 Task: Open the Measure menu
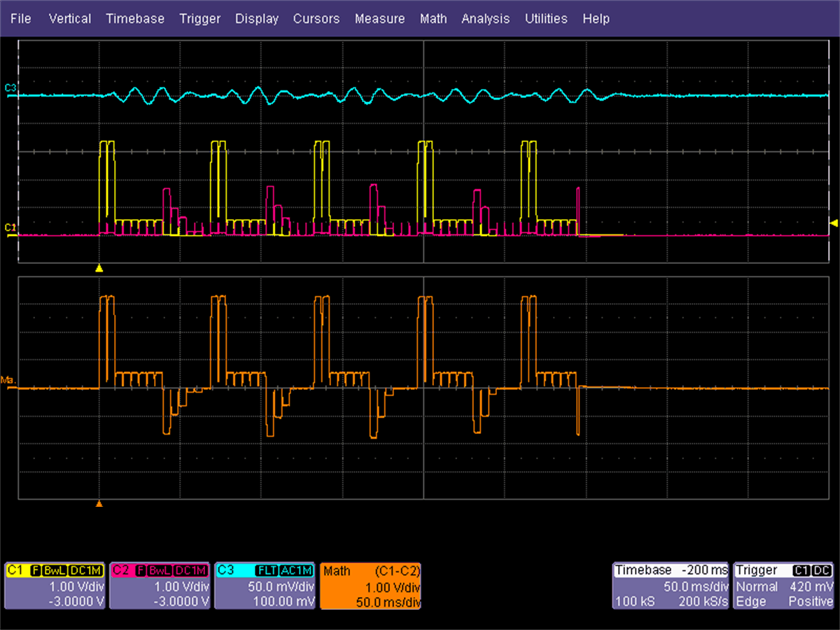coord(379,19)
